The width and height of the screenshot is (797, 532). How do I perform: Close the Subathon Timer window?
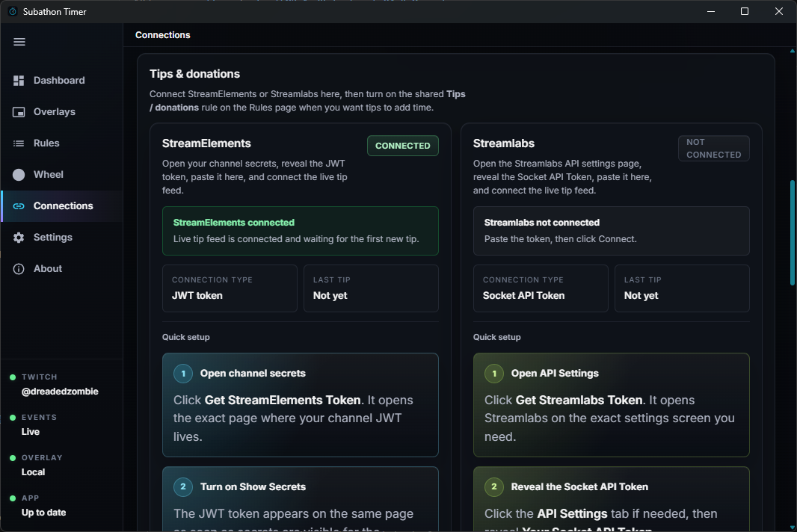coord(779,11)
